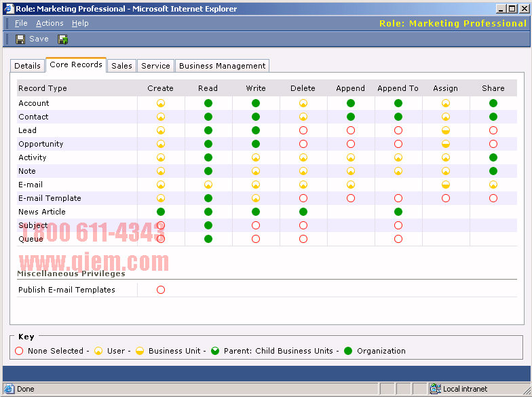Click the Account record type row label

click(x=34, y=103)
